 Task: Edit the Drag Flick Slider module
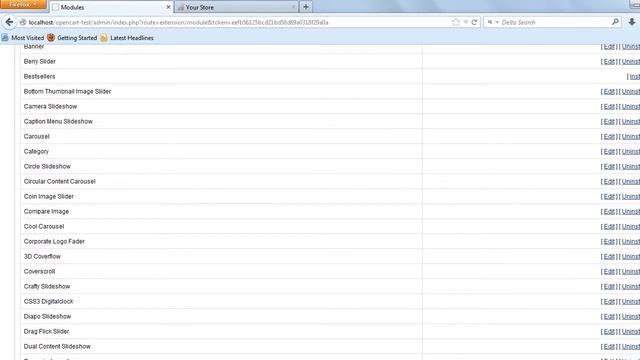click(609, 331)
